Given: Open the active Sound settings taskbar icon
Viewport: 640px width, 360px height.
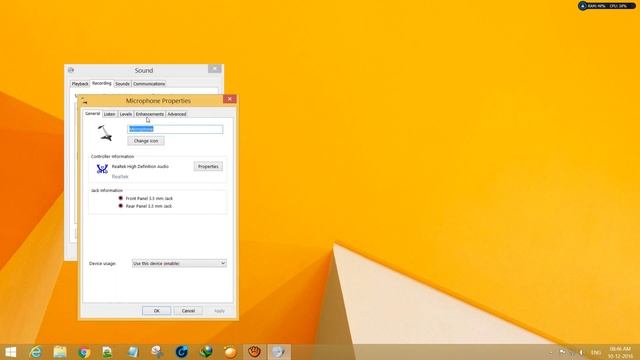Looking at the screenshot, I should 279,352.
